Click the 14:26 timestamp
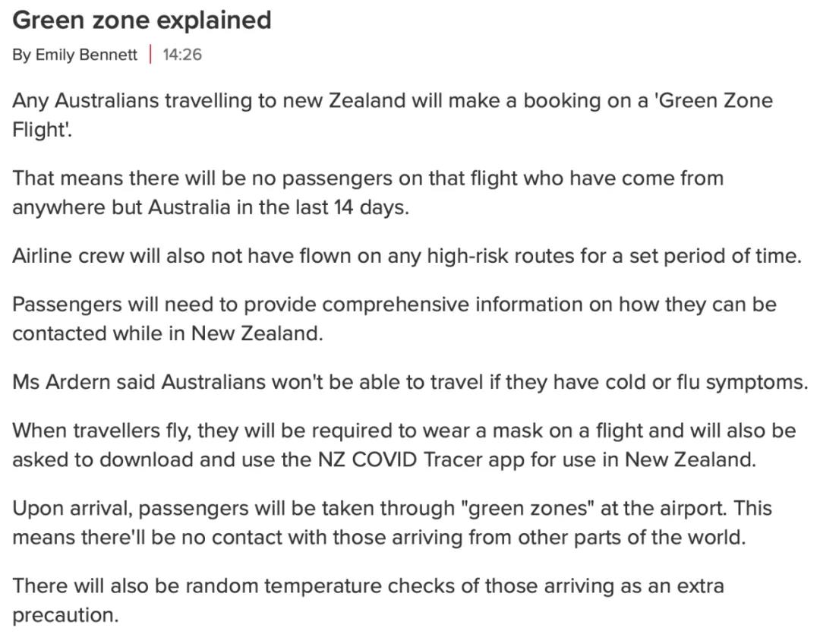Screen dimensions: 820x644 coord(182,55)
